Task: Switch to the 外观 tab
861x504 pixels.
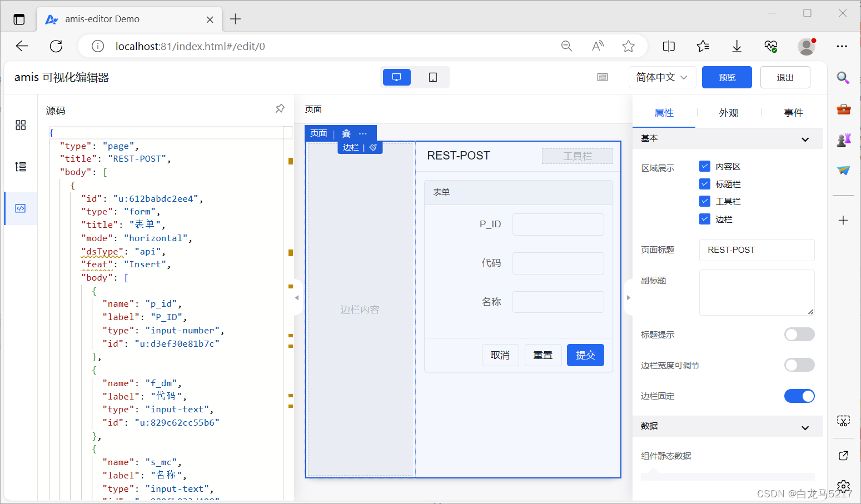Action: pos(728,113)
